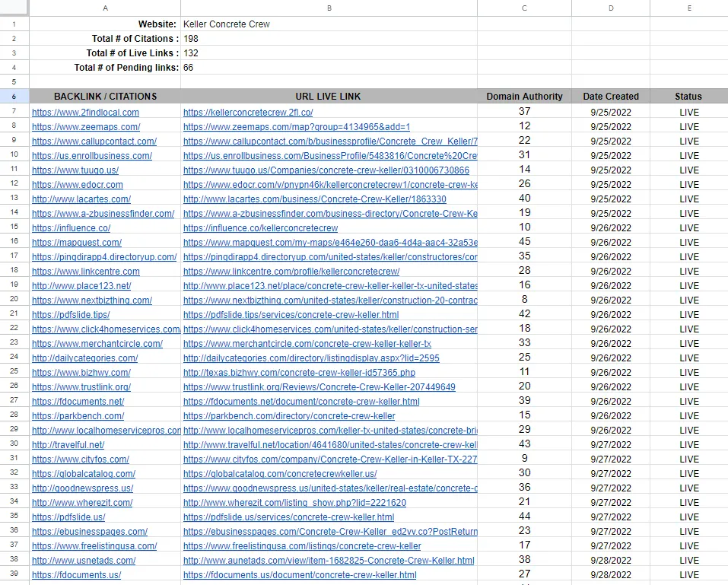Open the https://www.tuugo.us/ citation

75,170
